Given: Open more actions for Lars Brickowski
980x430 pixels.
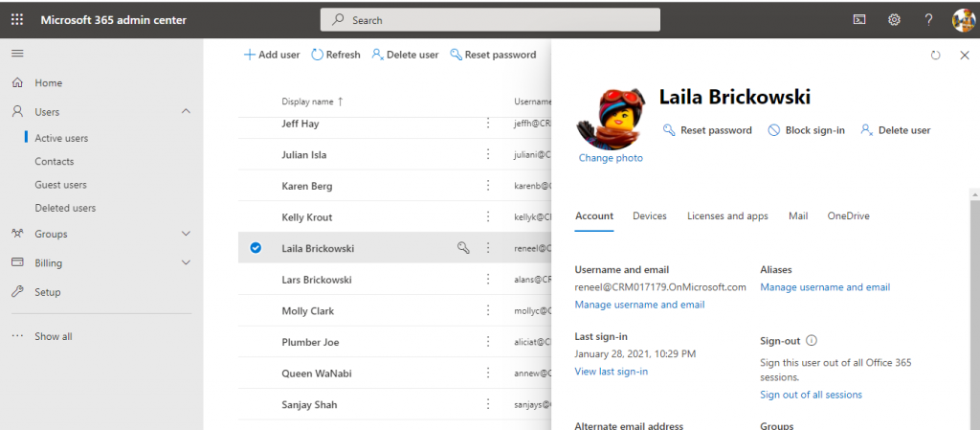Looking at the screenshot, I should tap(488, 280).
